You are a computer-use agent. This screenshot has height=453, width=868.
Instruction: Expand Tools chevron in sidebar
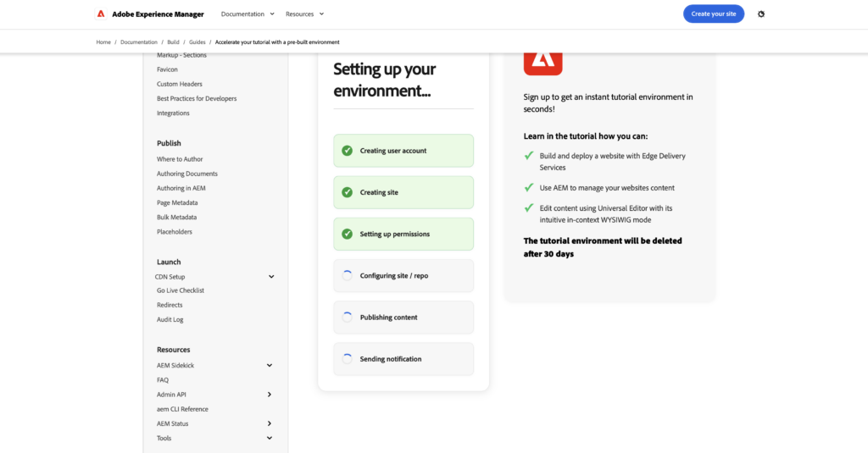270,438
